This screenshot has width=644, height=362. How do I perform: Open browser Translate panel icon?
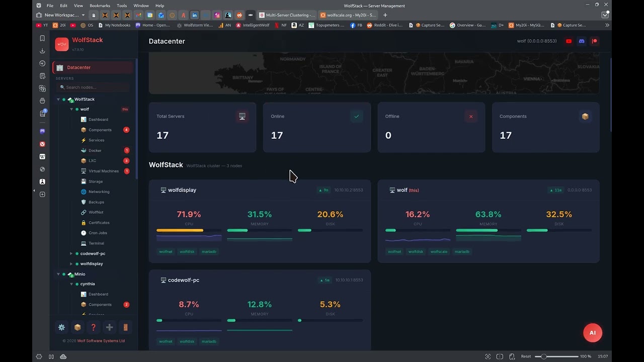pos(42,88)
